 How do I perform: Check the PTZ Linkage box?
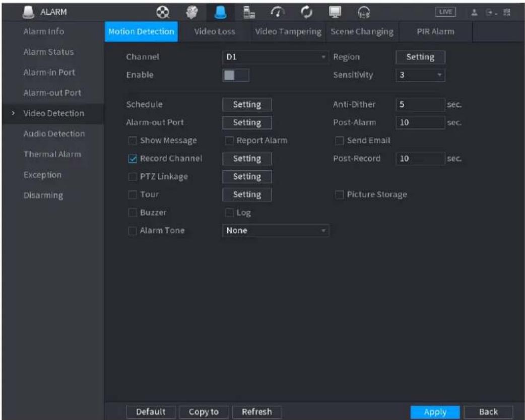tap(133, 177)
